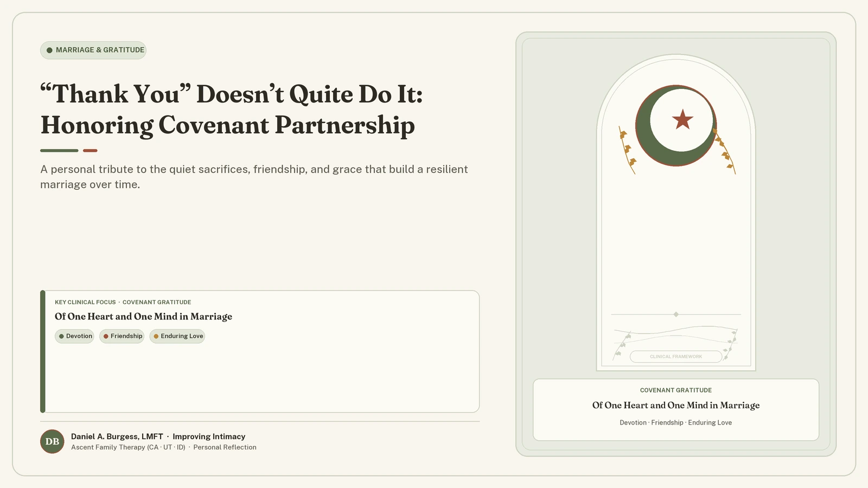Click the green dot in Marriage & Gratitude badge
The width and height of the screenshot is (868, 488).
click(x=49, y=50)
